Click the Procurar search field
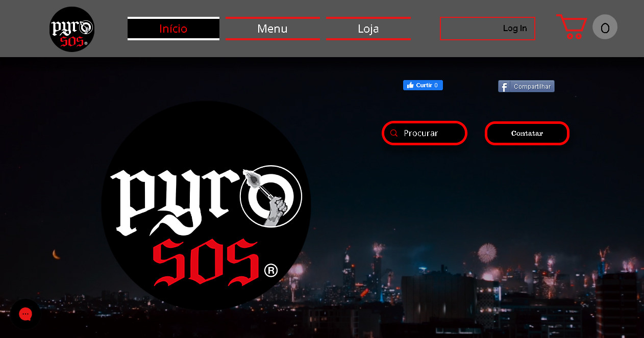Image resolution: width=644 pixels, height=338 pixels. click(425, 133)
